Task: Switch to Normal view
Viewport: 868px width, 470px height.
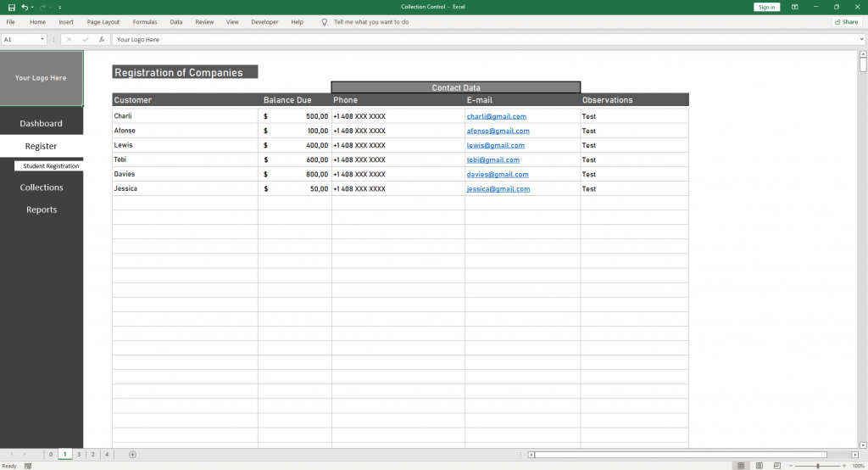Action: pyautogui.click(x=741, y=466)
